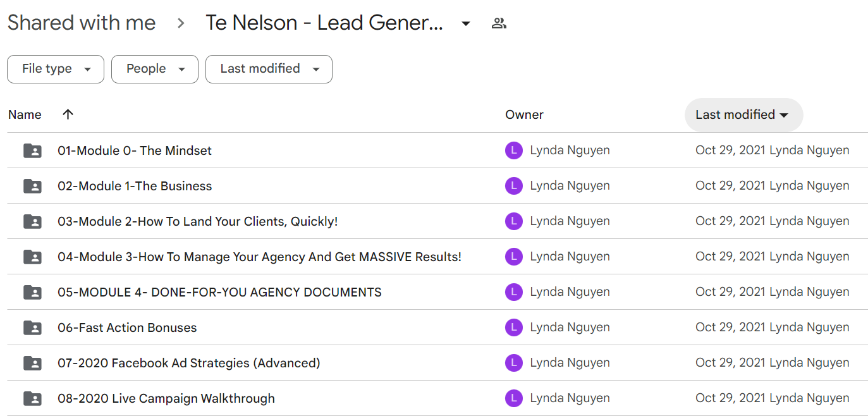Click owner avatar in the 07-2020 Facebook row

[514, 363]
